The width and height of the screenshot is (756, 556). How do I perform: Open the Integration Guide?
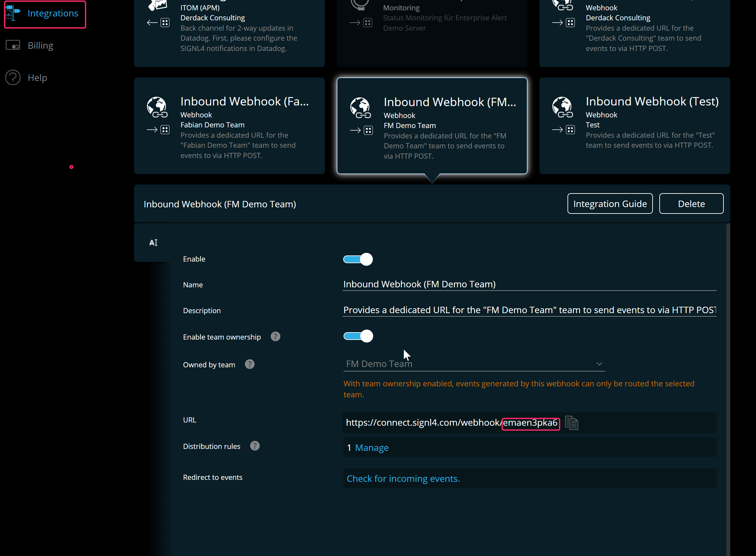point(610,204)
